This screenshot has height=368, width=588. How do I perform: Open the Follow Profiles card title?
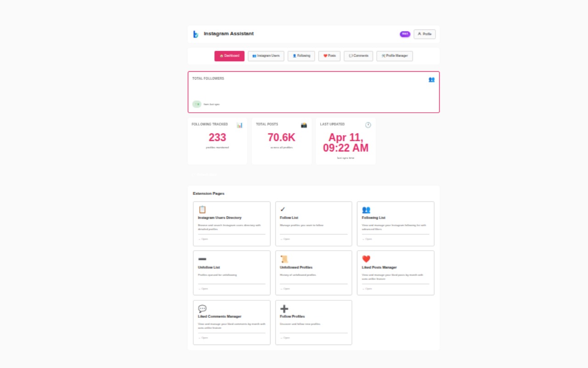292,316
